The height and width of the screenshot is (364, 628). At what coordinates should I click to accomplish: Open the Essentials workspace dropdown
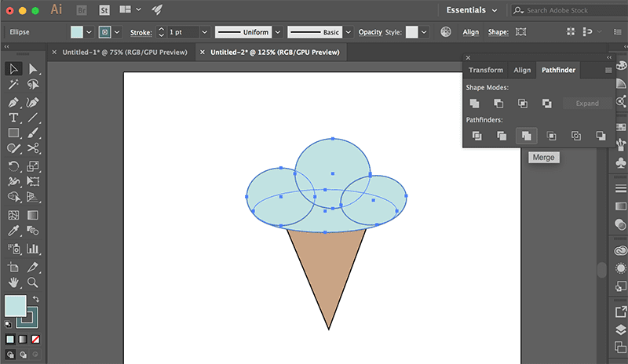[472, 10]
